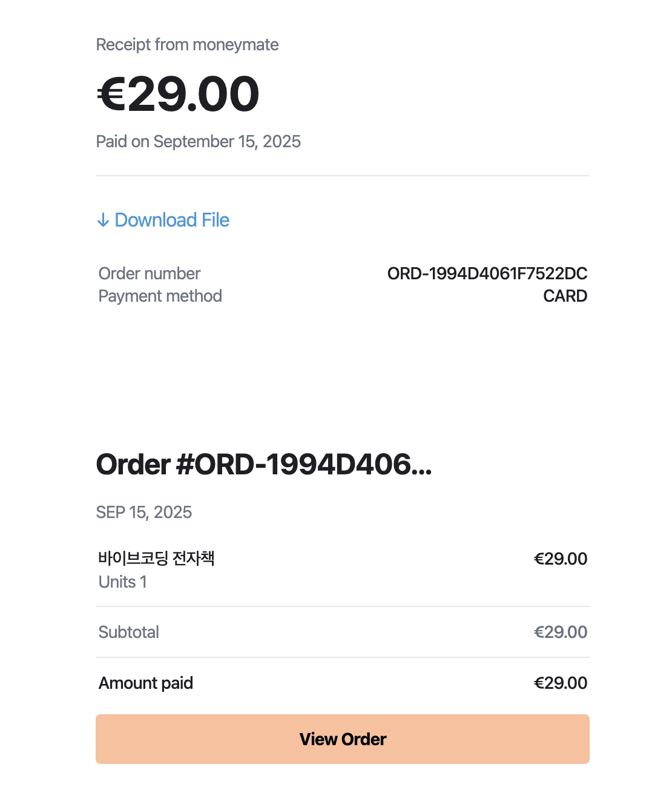Click the 'Amount paid' label
This screenshot has height=790, width=672.
point(145,683)
